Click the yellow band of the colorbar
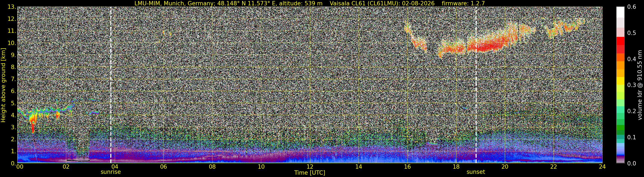 click(620, 81)
